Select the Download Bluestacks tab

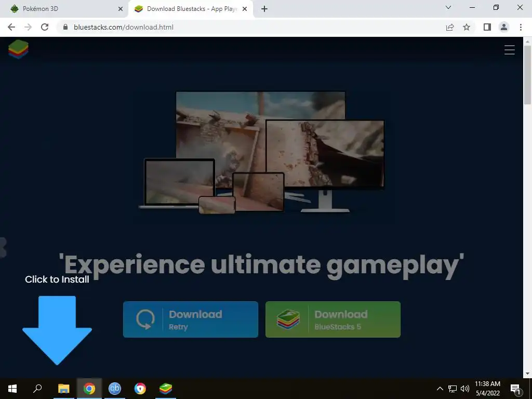point(190,9)
